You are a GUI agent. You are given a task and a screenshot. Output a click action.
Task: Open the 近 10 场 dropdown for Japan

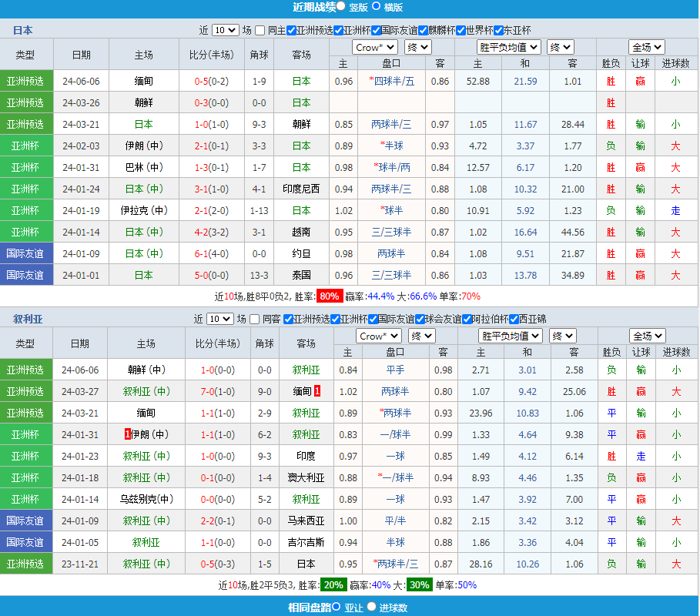pos(225,30)
